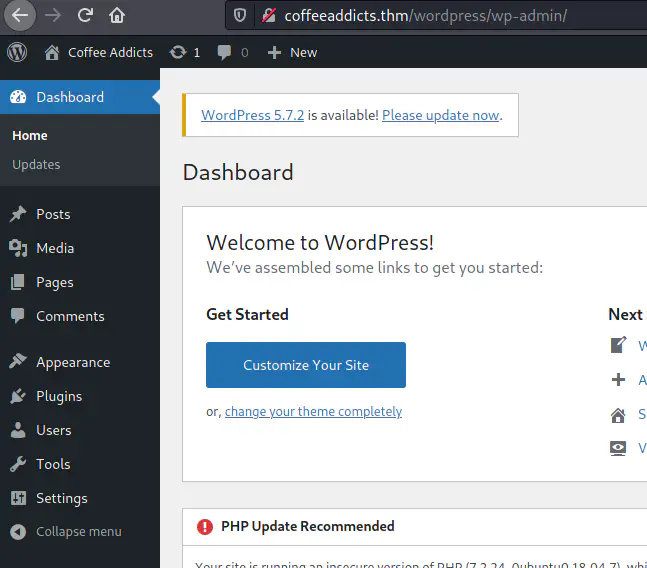Open the New content dropdown
Screen dimensions: 647x568
pyautogui.click(x=292, y=52)
